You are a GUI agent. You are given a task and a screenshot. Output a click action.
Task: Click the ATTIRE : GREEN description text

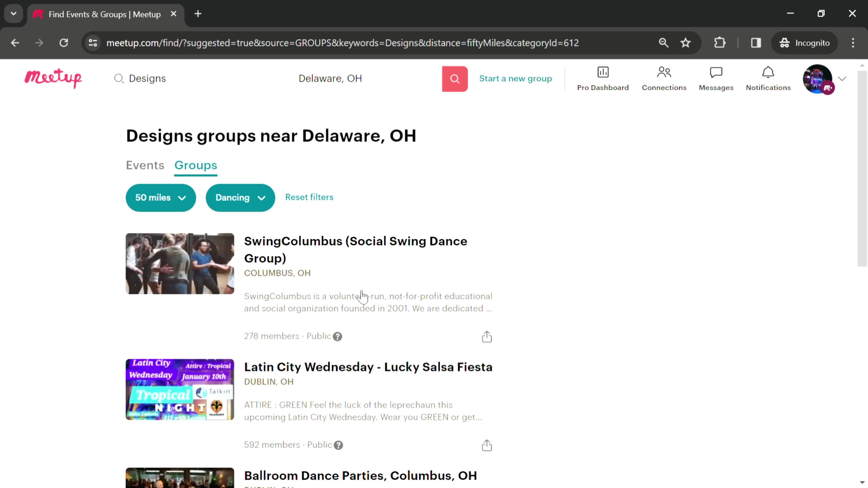coord(363,411)
